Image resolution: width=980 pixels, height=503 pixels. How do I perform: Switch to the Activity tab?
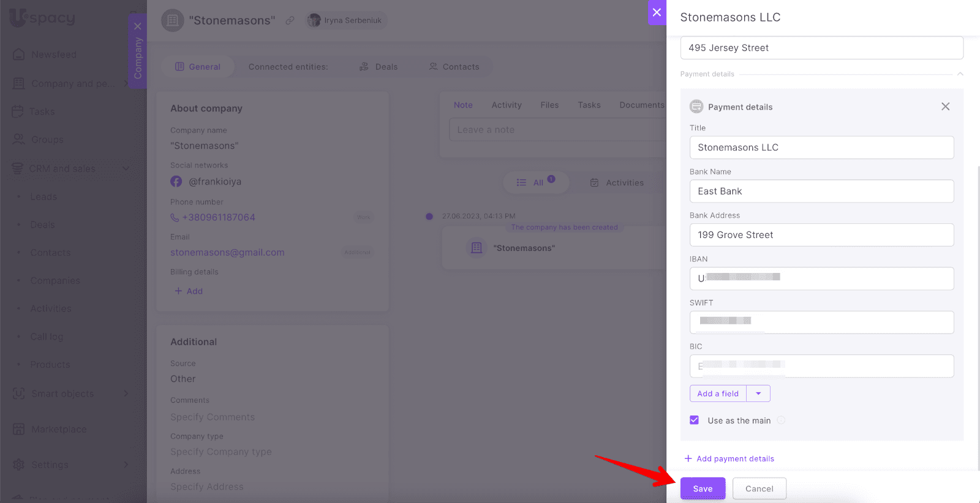506,105
